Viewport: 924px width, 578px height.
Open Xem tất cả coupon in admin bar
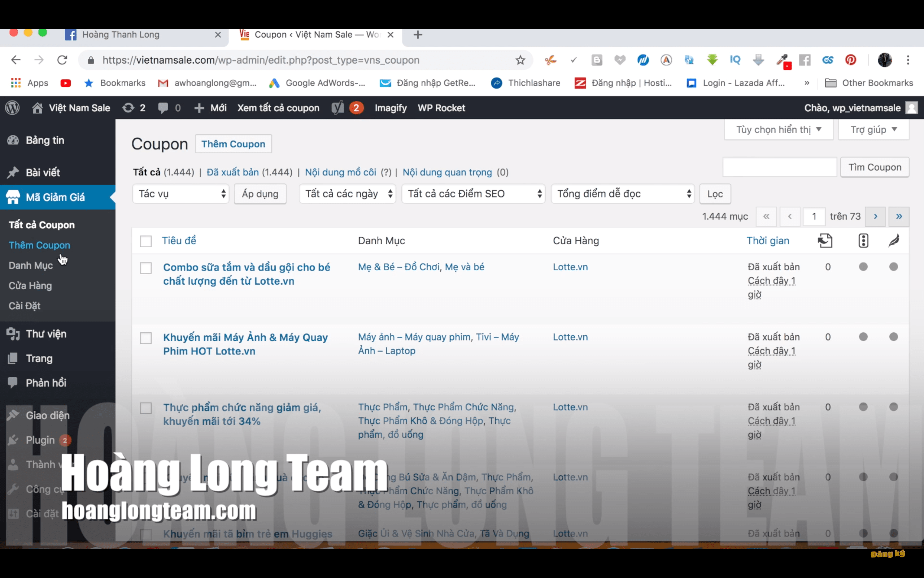(278, 108)
